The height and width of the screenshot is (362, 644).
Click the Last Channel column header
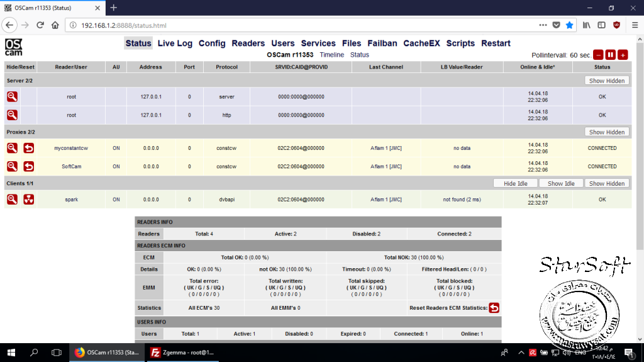[386, 67]
